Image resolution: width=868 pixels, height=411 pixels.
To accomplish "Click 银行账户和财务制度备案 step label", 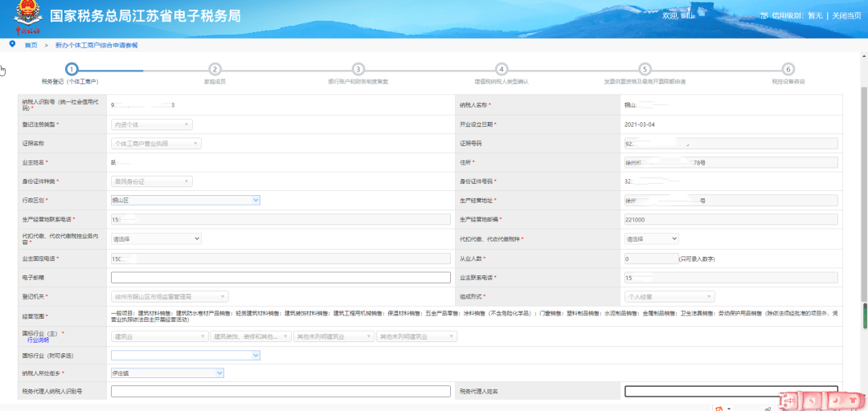I will (x=358, y=82).
